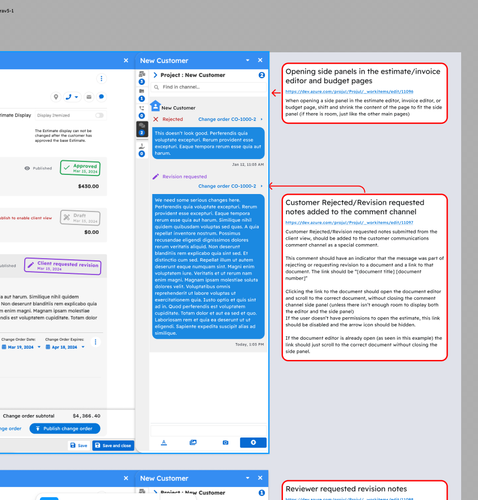
Task: Click the arrow after the Rejected change order link
Action: [262, 119]
